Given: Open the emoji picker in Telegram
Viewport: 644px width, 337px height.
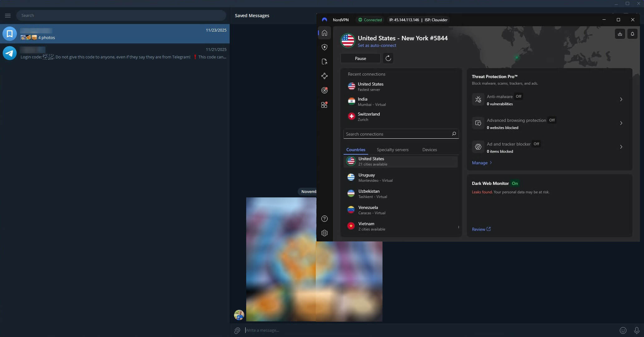Looking at the screenshot, I should tap(623, 330).
